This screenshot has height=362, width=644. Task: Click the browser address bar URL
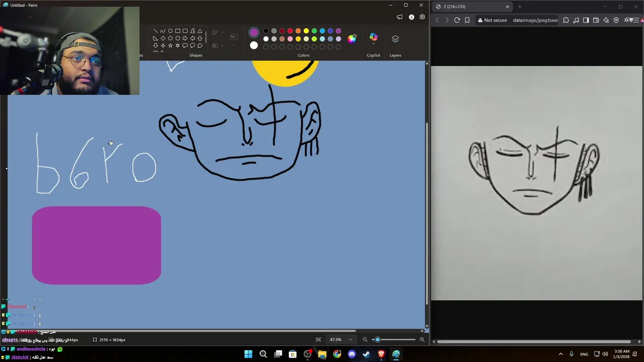click(x=535, y=20)
